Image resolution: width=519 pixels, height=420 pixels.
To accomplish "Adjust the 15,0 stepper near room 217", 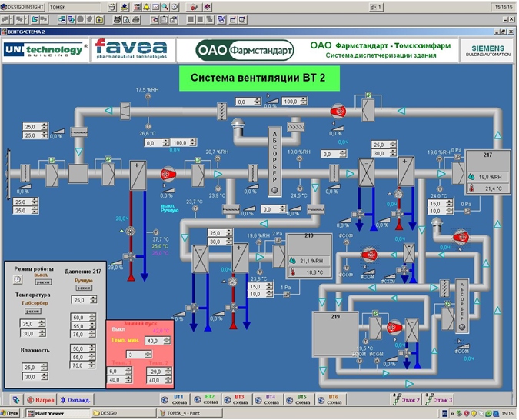I will [x=441, y=204].
